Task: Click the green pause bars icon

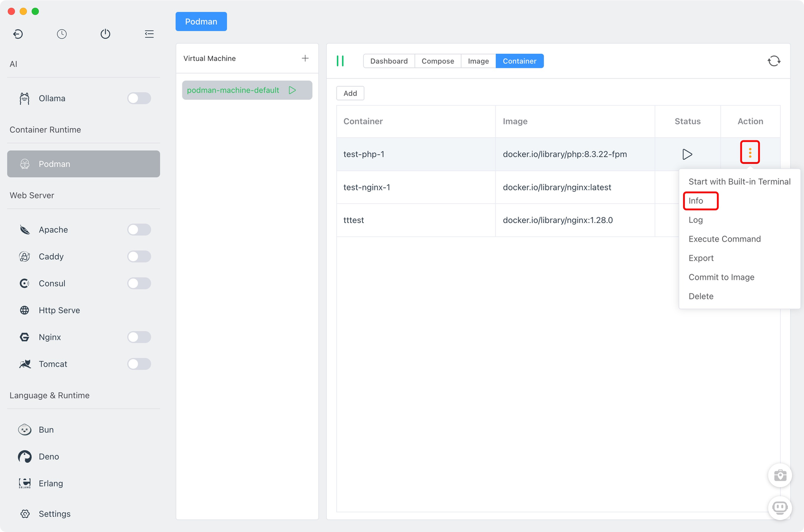Action: [340, 61]
